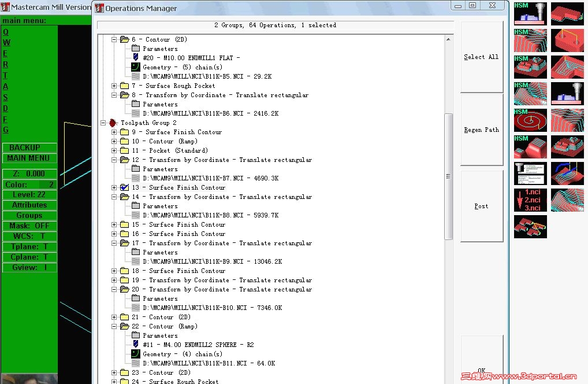This screenshot has height=384, width=588.
Task: Open NCI file B11K-B5.NCI icon
Action: point(136,76)
